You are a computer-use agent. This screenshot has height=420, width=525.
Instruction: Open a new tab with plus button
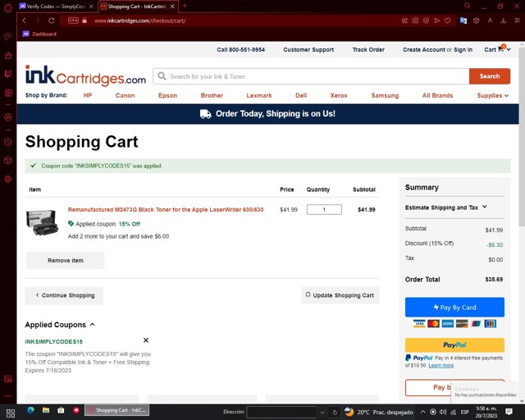point(185,6)
